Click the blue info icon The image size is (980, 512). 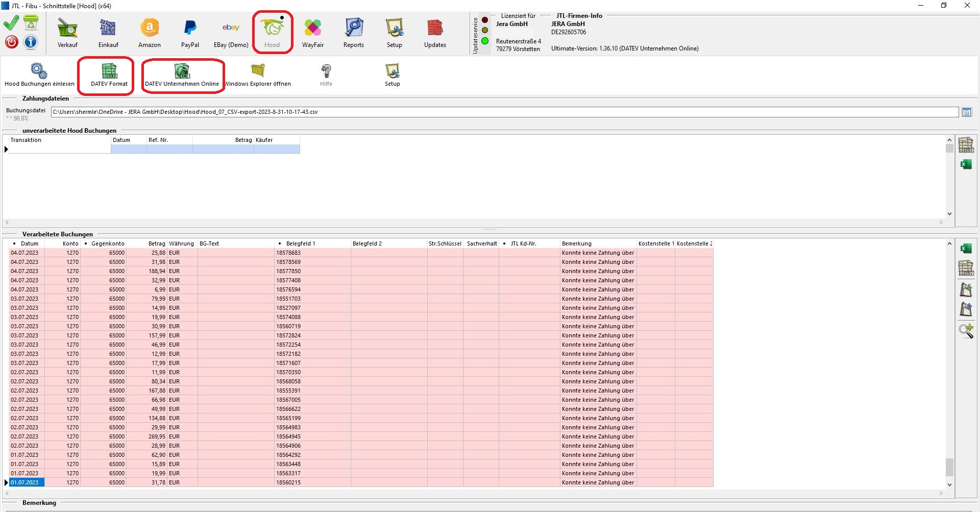(x=31, y=42)
